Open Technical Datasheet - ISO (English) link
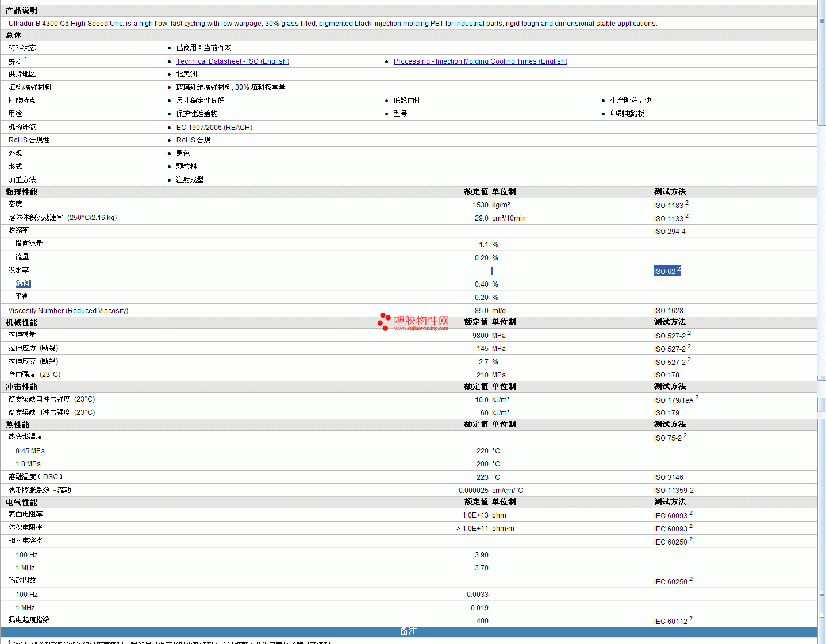 [x=233, y=61]
